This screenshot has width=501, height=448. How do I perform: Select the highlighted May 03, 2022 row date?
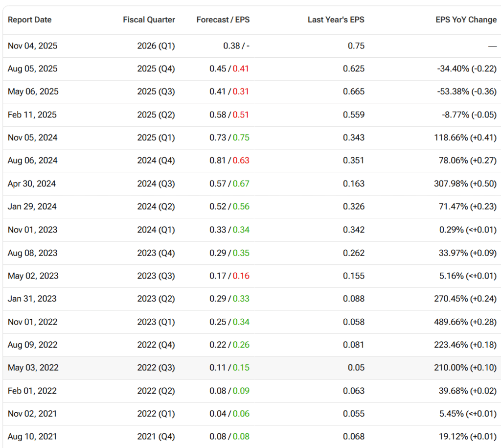pyautogui.click(x=33, y=368)
